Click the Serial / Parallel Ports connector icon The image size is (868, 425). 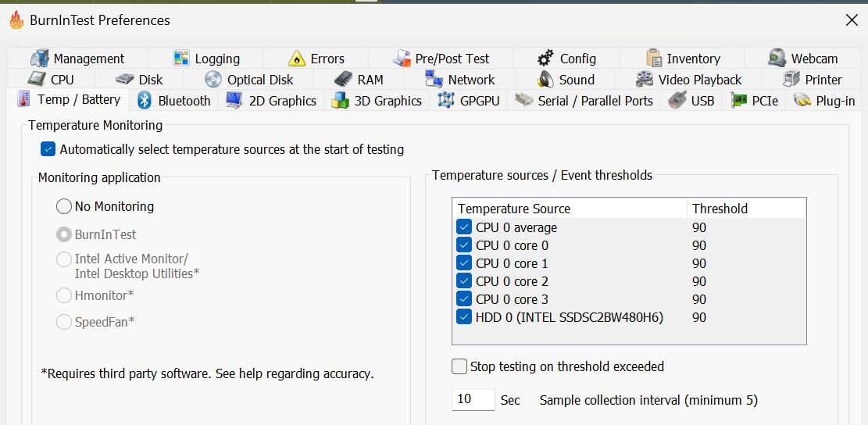[x=523, y=100]
